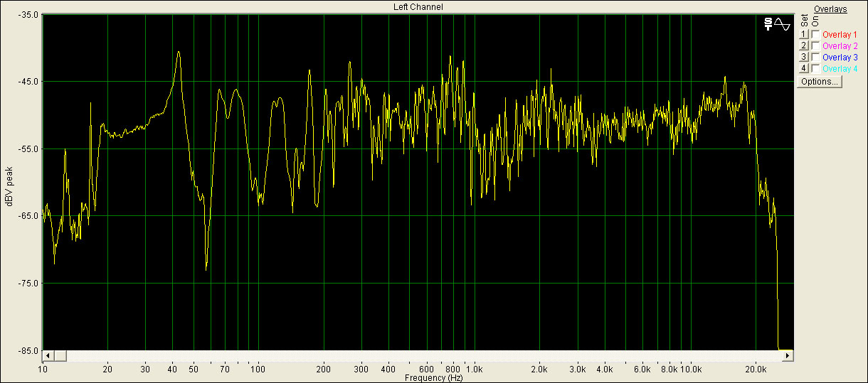Click the 100 frequency axis label
The height and width of the screenshot is (383, 868).
(258, 369)
